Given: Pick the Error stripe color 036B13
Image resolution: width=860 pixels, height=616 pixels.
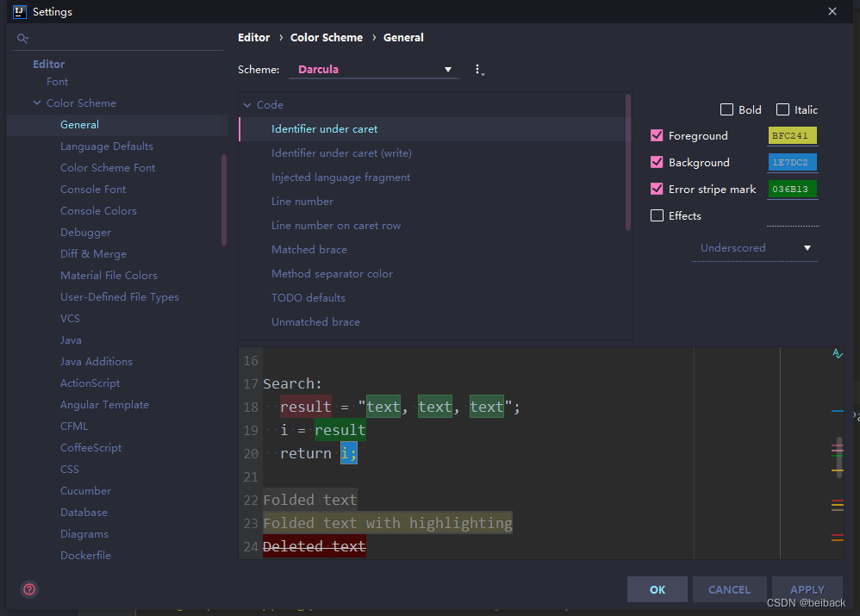Looking at the screenshot, I should click(x=793, y=189).
